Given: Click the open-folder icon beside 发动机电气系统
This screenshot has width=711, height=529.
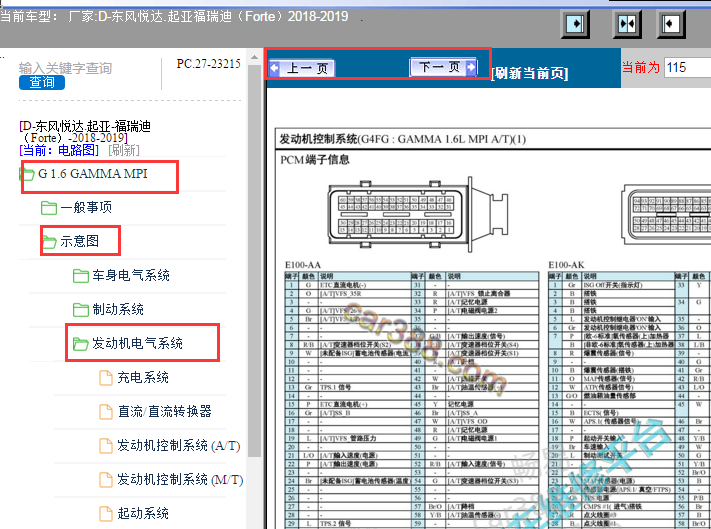Looking at the screenshot, I should (x=81, y=344).
